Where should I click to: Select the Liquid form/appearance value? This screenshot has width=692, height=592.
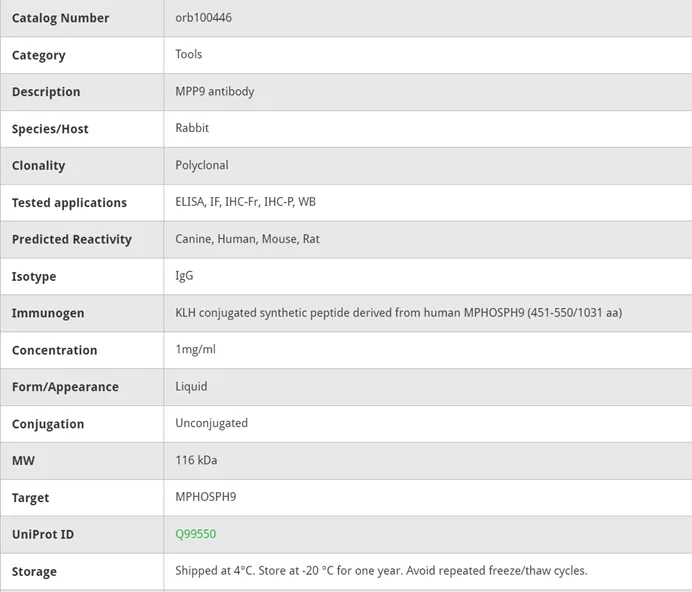pos(191,386)
